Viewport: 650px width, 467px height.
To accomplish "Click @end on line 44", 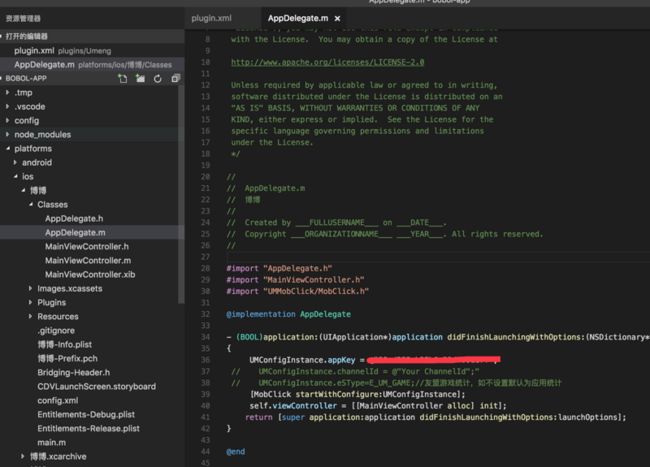I will (235, 452).
